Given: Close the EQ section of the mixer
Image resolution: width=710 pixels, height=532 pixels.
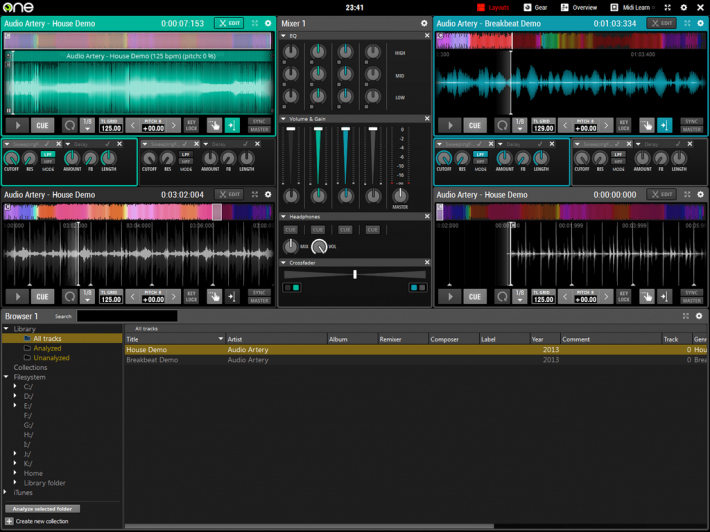Looking at the screenshot, I should tap(427, 35).
